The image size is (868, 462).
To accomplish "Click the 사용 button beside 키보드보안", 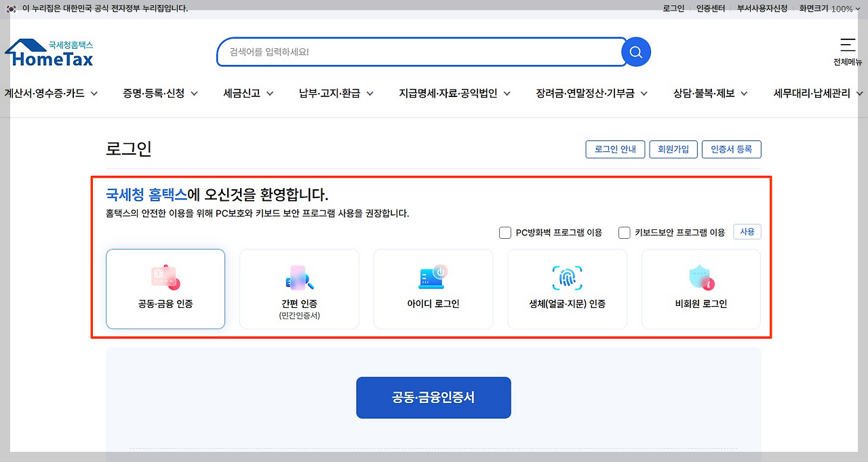I will (747, 232).
